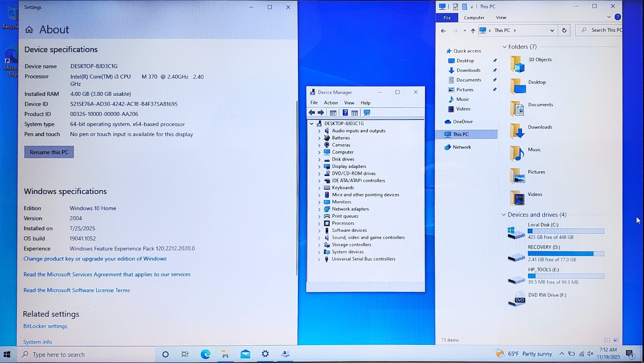644x363 pixels.
Task: Collapse the Devices and drives group
Action: (504, 215)
